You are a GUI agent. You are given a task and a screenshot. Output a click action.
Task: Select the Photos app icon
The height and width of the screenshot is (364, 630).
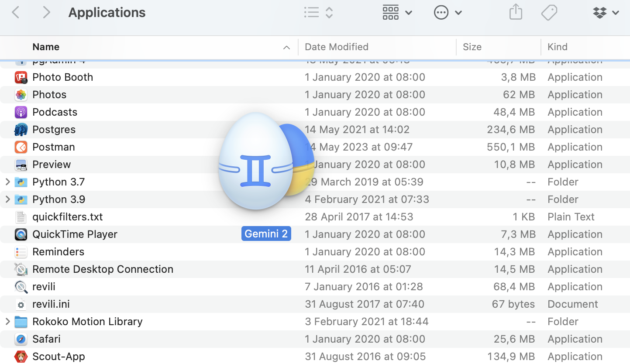tap(21, 95)
